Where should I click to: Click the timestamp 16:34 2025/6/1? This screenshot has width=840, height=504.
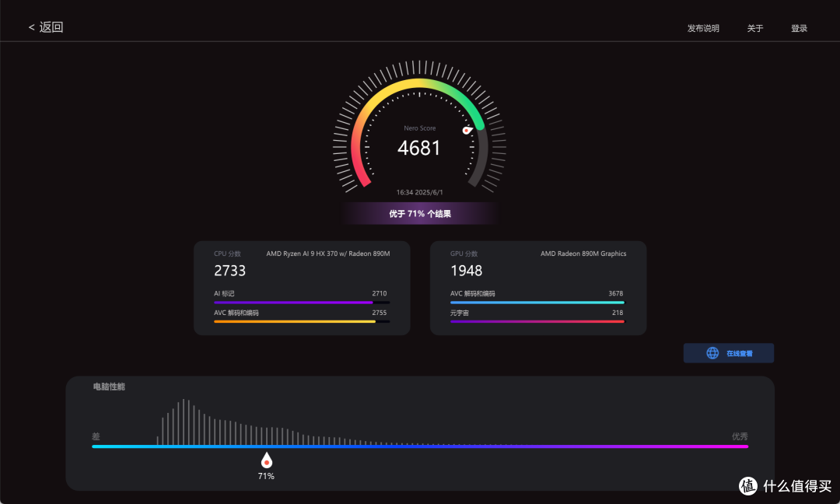coord(419,192)
